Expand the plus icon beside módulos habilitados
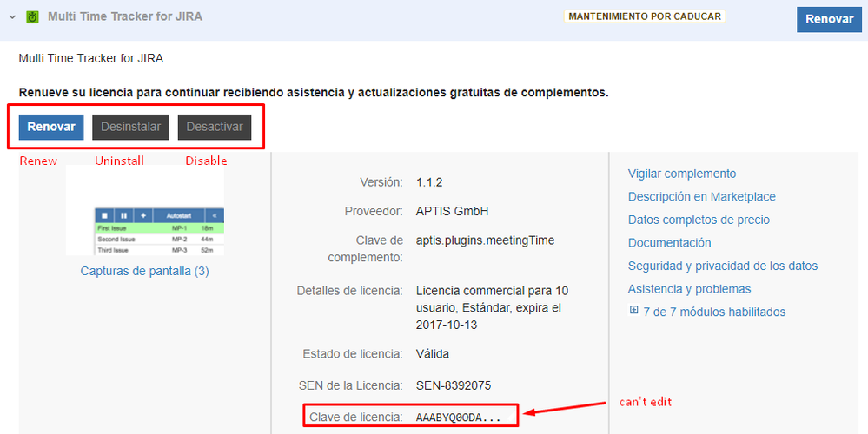Screen dimensions: 868x434 click(633, 311)
